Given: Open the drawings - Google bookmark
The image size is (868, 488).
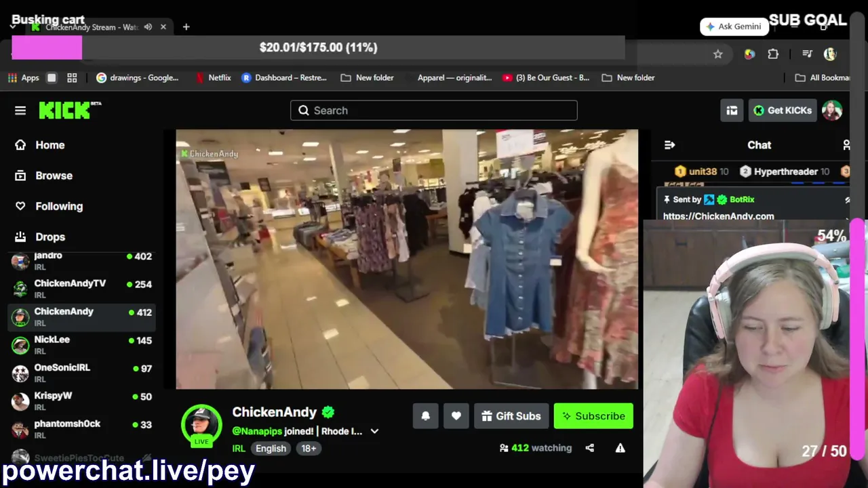Looking at the screenshot, I should point(138,78).
